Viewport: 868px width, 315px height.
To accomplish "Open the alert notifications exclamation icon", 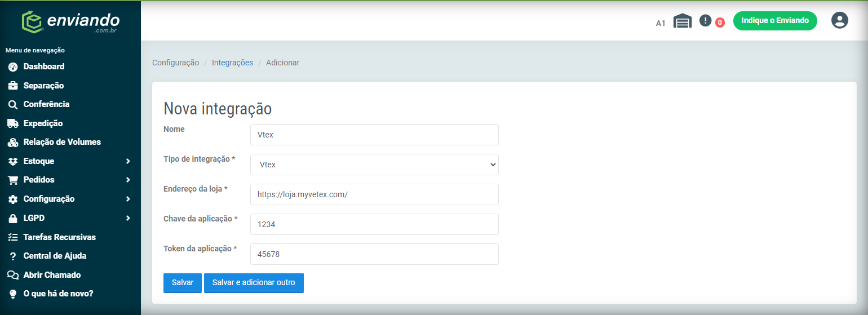I will 705,20.
